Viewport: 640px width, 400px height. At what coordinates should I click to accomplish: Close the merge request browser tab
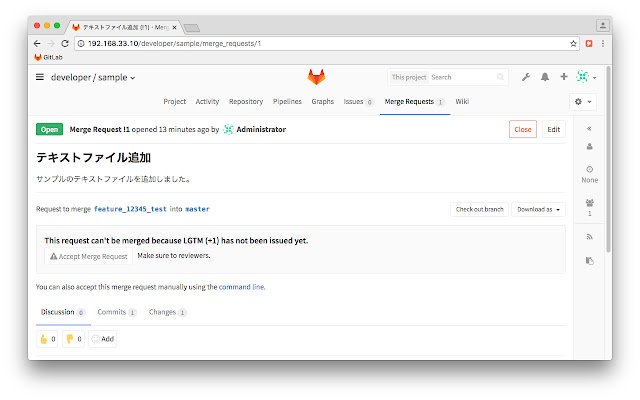point(174,27)
